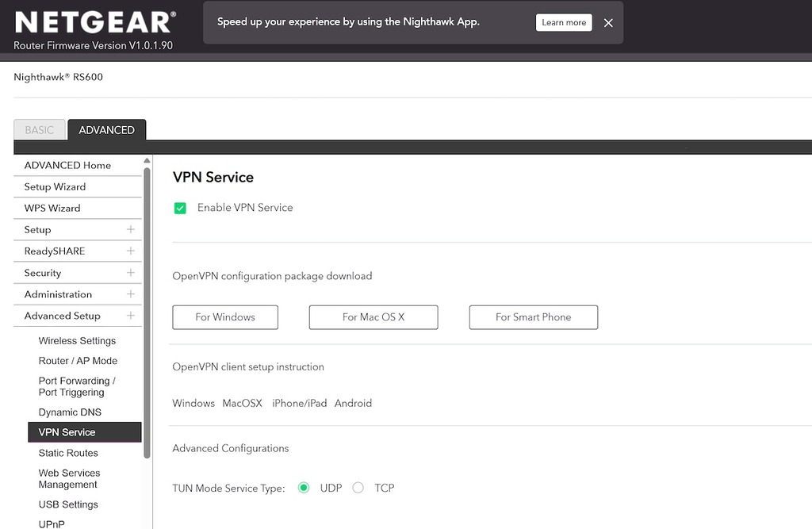This screenshot has height=529, width=812.
Task: Open ADVANCED Home in the sidebar
Action: [67, 165]
